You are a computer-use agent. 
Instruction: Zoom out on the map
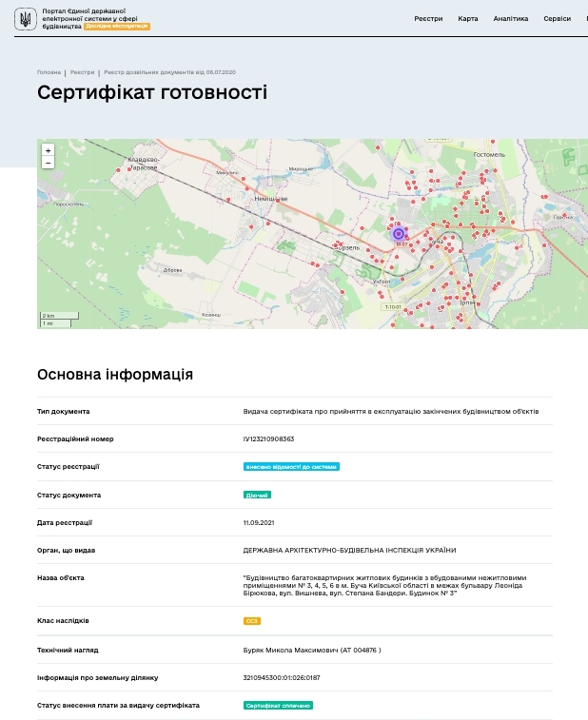[49, 163]
